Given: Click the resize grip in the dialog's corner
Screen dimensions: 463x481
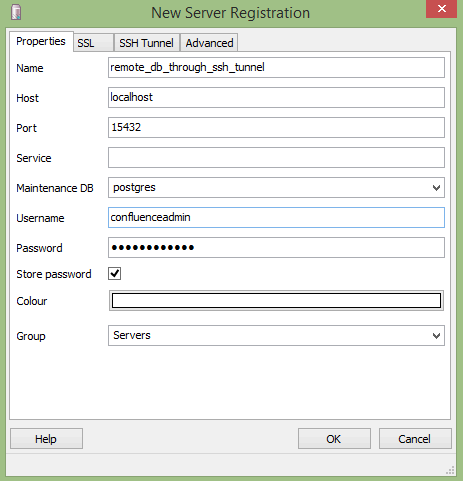Looking at the screenshot, I should click(x=450, y=470).
